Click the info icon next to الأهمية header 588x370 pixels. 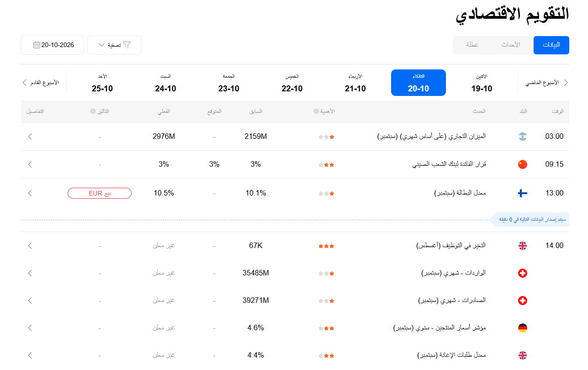[x=316, y=111]
